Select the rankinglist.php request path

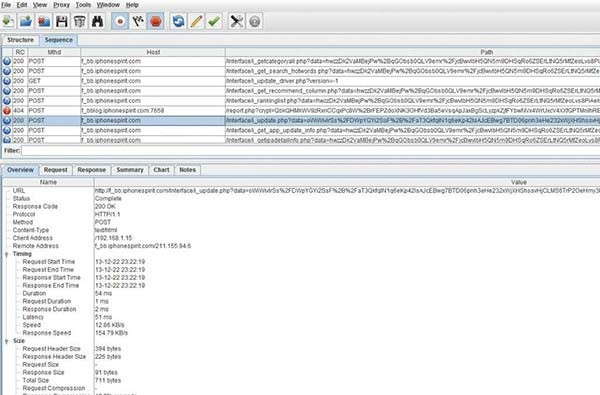412,101
